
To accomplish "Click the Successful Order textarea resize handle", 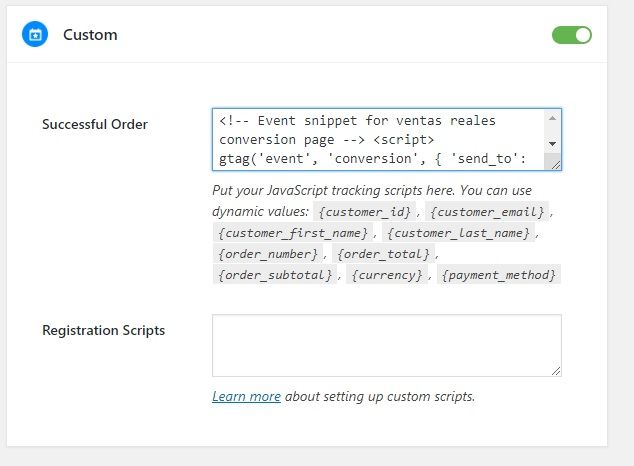I will 556,164.
